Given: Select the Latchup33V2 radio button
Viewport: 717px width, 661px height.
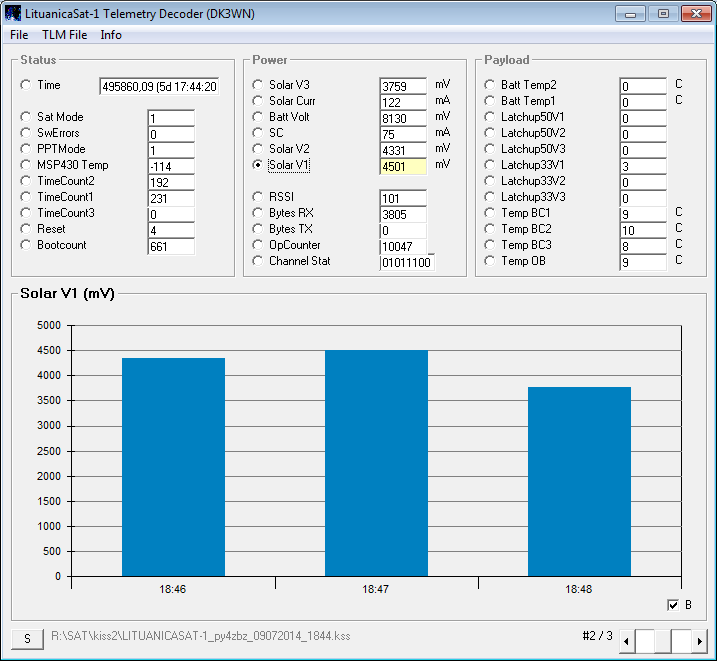Looking at the screenshot, I should [489, 181].
